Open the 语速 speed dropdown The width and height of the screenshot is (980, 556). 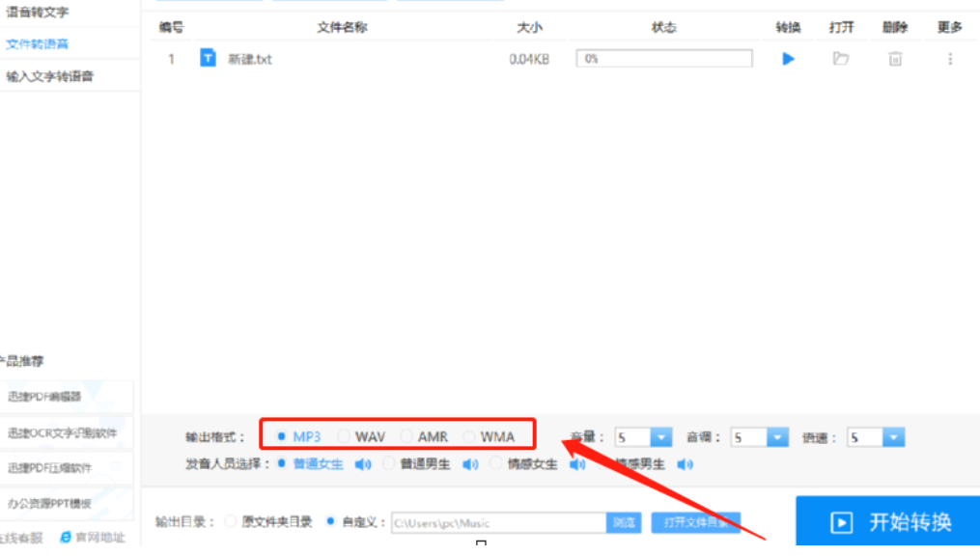pyautogui.click(x=894, y=437)
